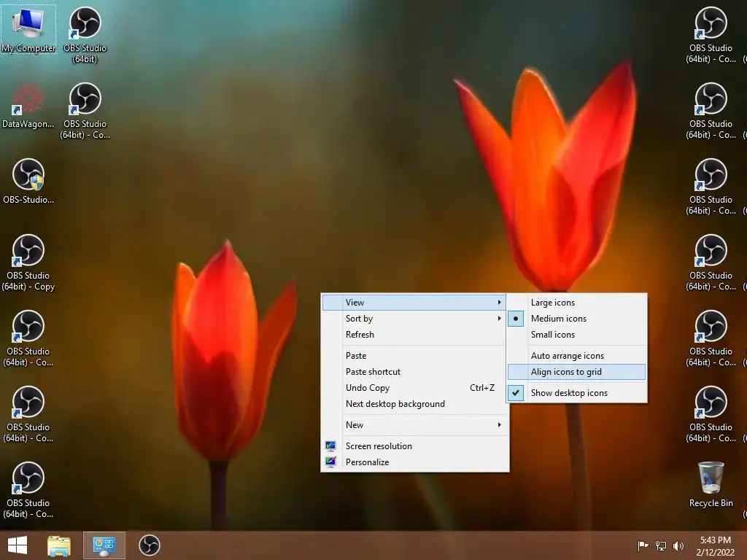
Task: Open the Action Center flag in tray
Action: tap(643, 545)
